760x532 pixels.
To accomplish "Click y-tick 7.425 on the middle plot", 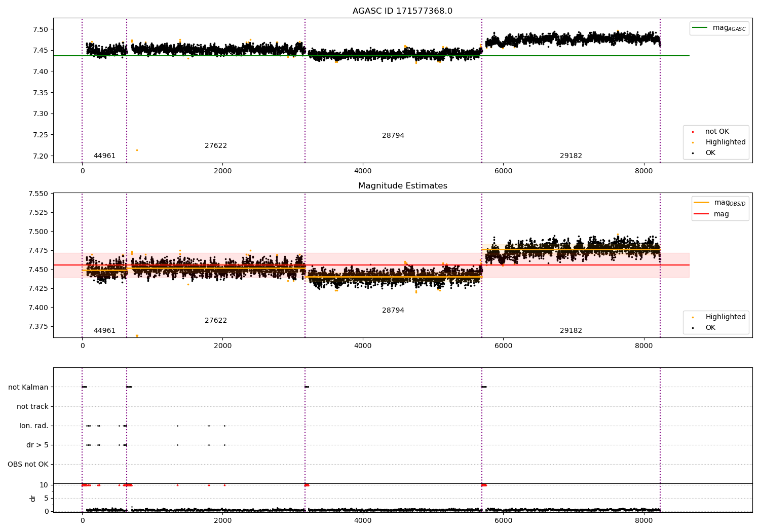I will [x=39, y=289].
